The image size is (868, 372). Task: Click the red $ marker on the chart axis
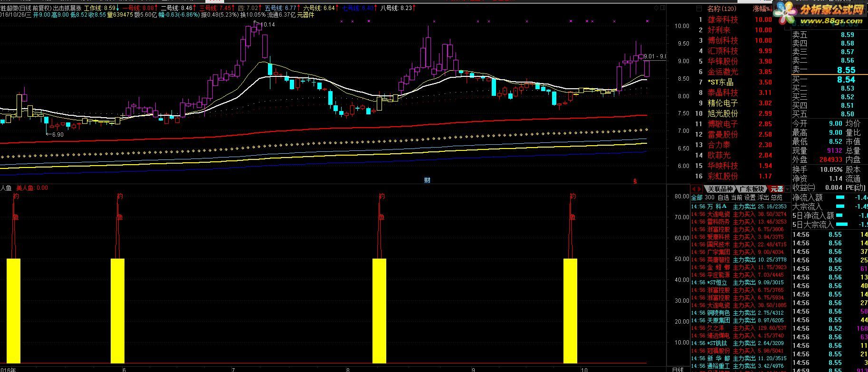coord(635,181)
